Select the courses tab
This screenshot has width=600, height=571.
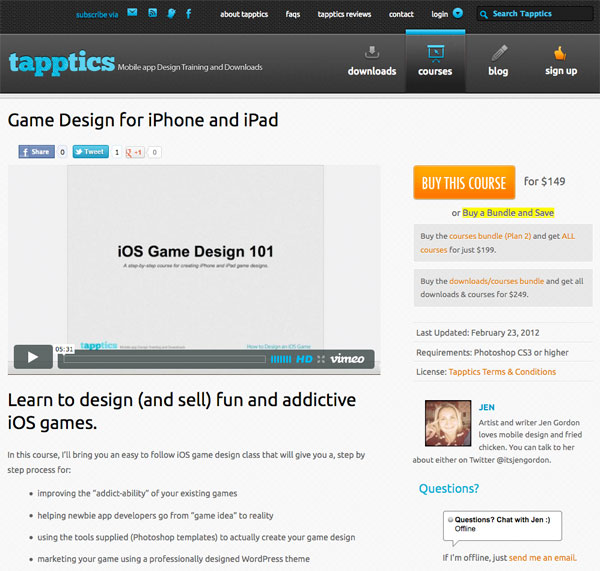435,61
